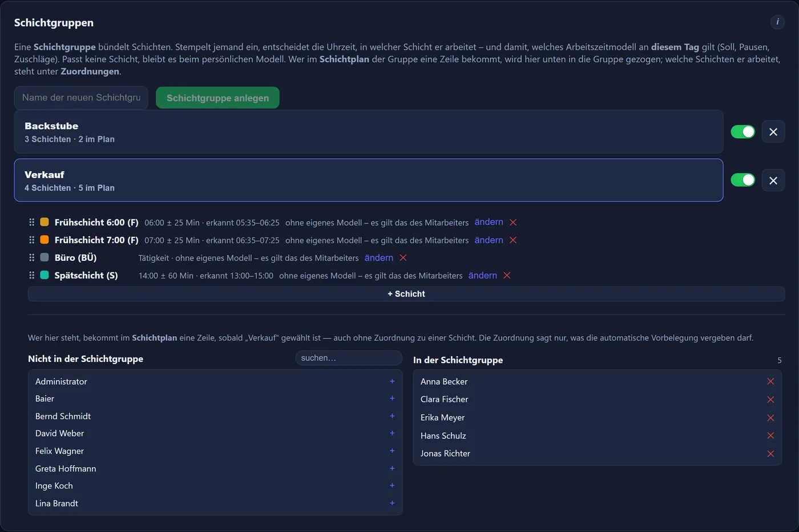Add Inge Koch to the shift group
The width and height of the screenshot is (799, 532).
(392, 486)
